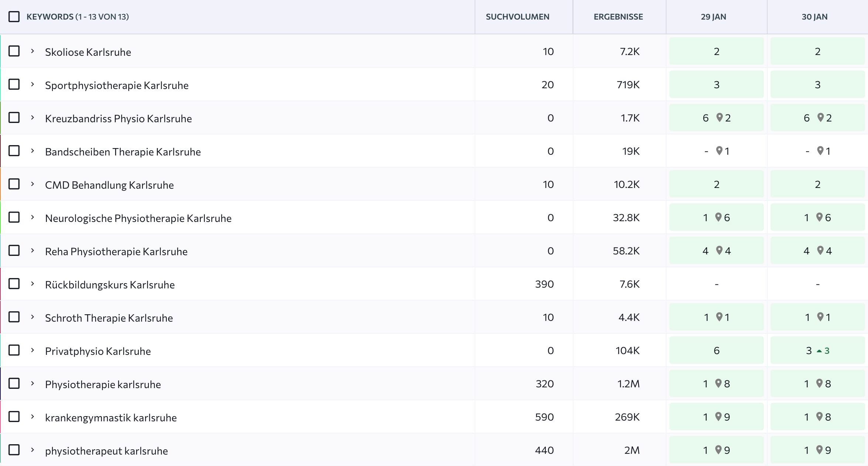
Task: Open keyword Privatphysio Karlsruhe
Action: (x=98, y=351)
